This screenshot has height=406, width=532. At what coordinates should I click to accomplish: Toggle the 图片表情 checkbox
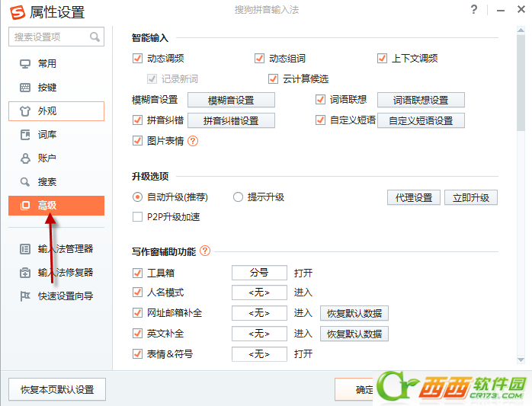pos(137,140)
